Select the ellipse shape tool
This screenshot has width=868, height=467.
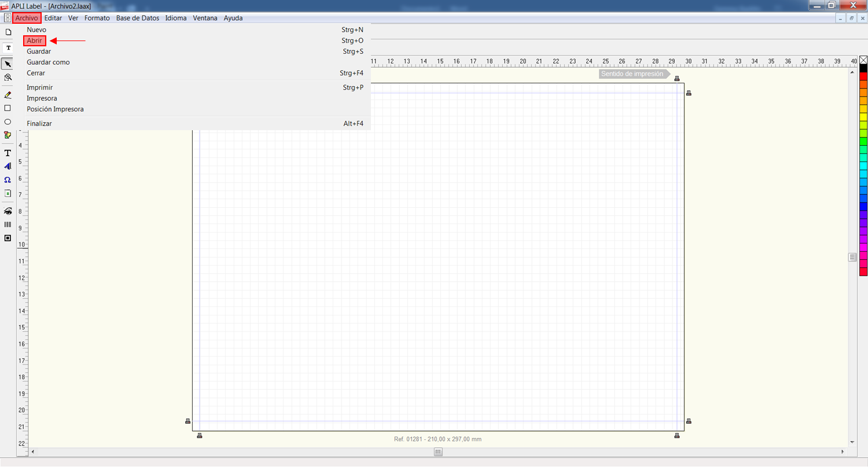(x=8, y=122)
